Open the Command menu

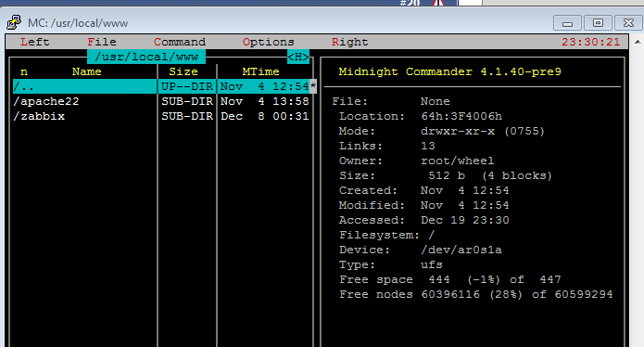pos(180,42)
